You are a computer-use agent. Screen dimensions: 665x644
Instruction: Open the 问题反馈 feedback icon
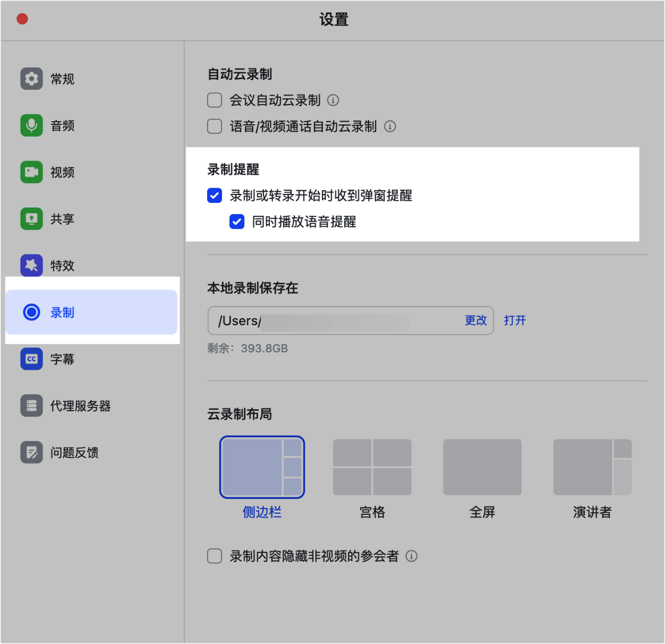click(31, 452)
